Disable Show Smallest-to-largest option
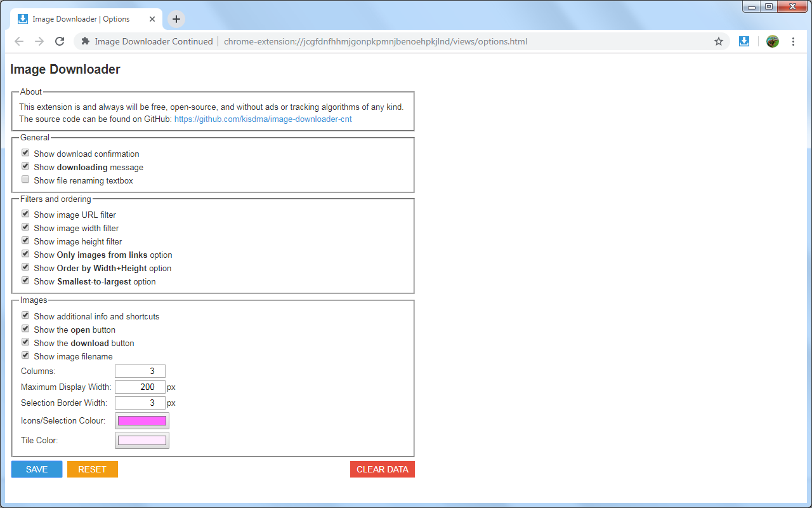This screenshot has width=812, height=508. pyautogui.click(x=25, y=281)
